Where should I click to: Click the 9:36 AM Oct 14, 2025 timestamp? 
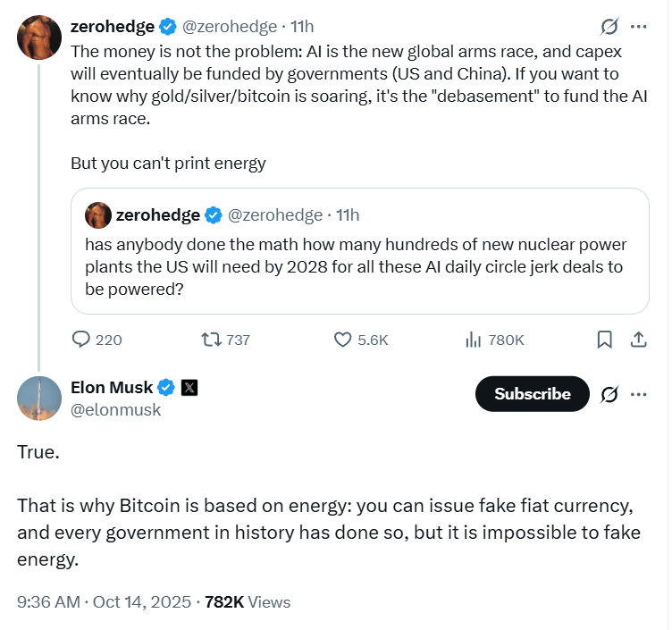coord(105,602)
